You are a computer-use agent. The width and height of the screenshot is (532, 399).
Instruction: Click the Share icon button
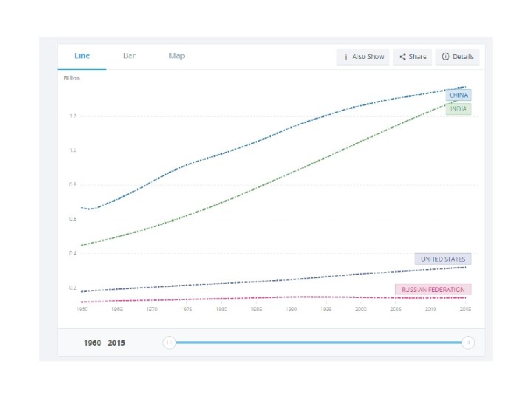tap(403, 57)
